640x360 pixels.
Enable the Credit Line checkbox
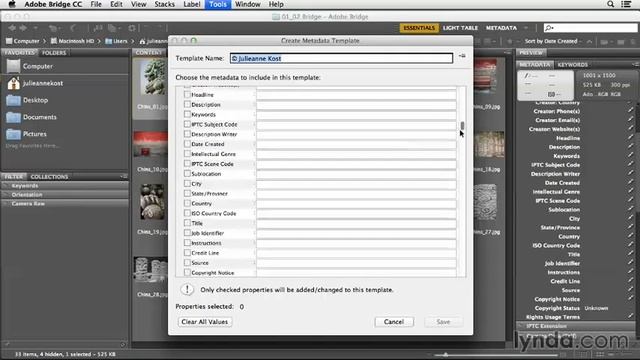click(x=187, y=253)
